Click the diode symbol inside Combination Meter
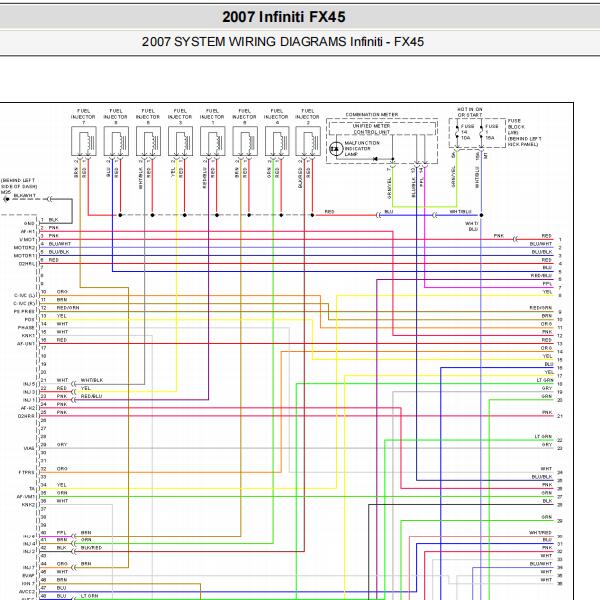Image resolution: width=600 pixels, height=600 pixels. tap(375, 159)
